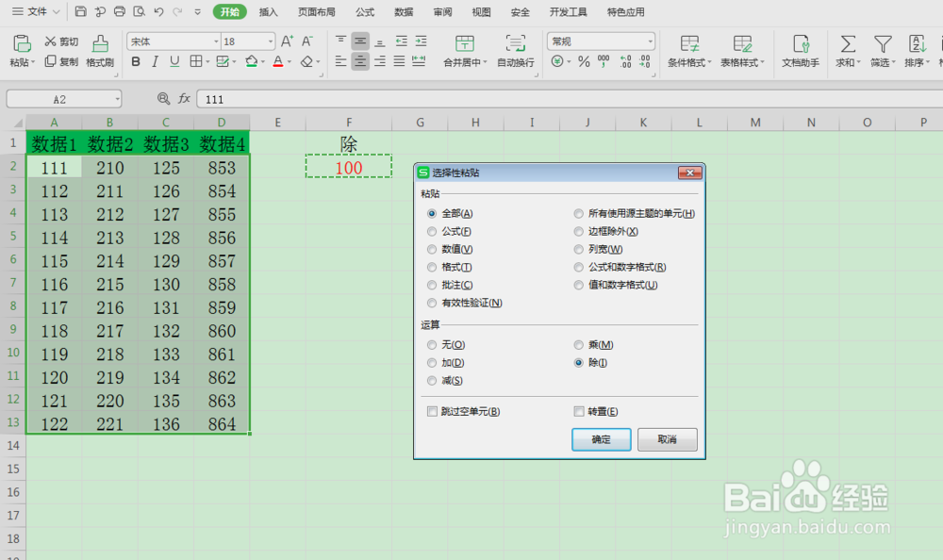Close the 选择性粘贴 dialog
943x560 pixels.
(690, 173)
